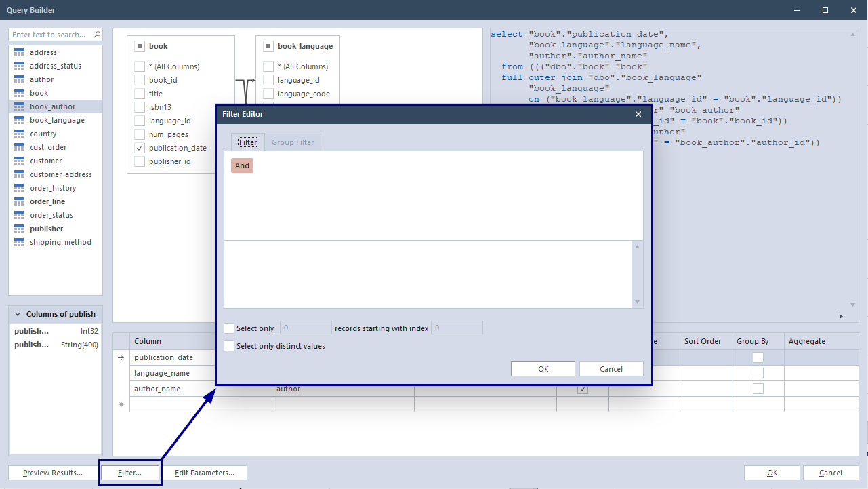Click the book table icon in list
This screenshot has height=489, width=868.
pyautogui.click(x=19, y=93)
